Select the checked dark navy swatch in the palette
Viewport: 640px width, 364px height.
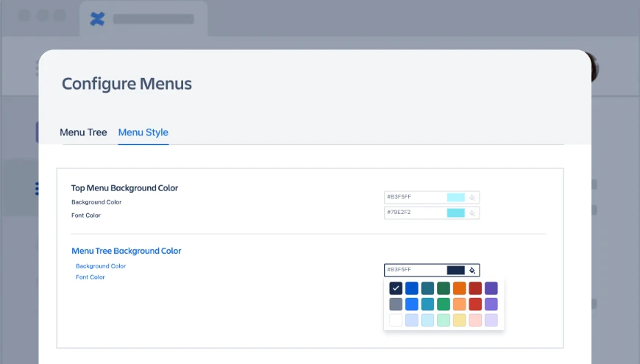pyautogui.click(x=396, y=288)
